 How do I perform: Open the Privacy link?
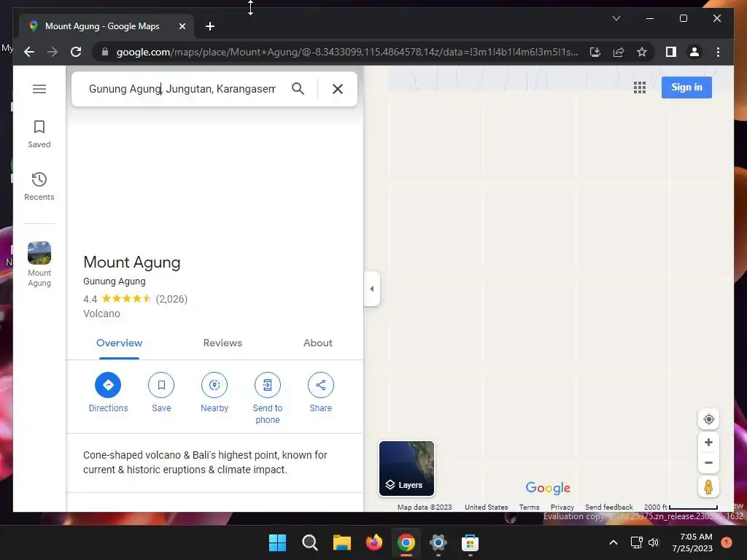(x=562, y=507)
